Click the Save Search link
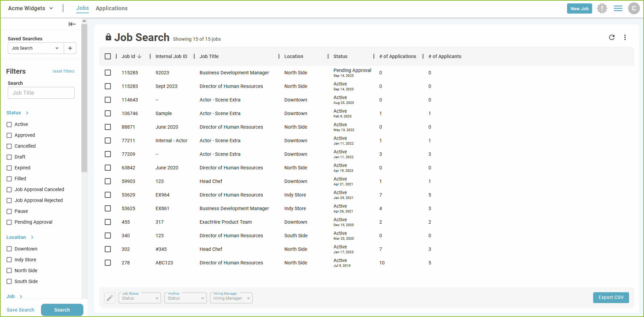Image resolution: width=644 pixels, height=317 pixels. 20,310
